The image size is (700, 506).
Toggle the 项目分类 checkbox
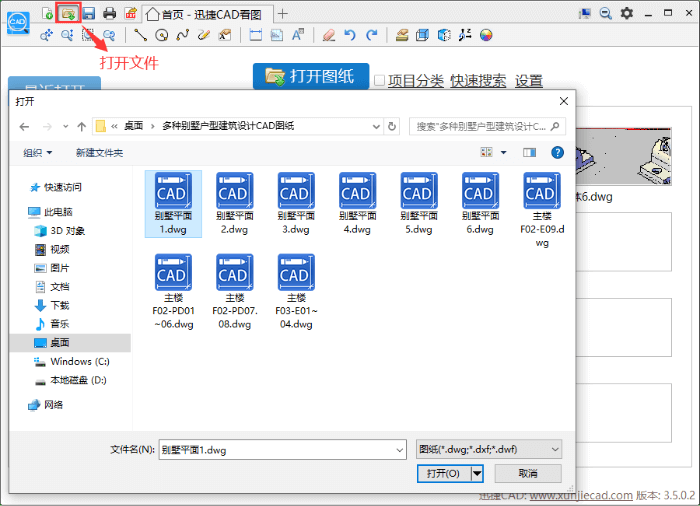(x=379, y=80)
